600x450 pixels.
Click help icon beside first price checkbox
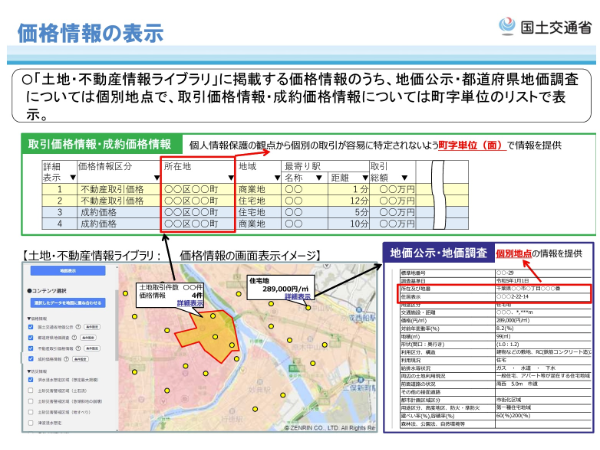click(79, 326)
